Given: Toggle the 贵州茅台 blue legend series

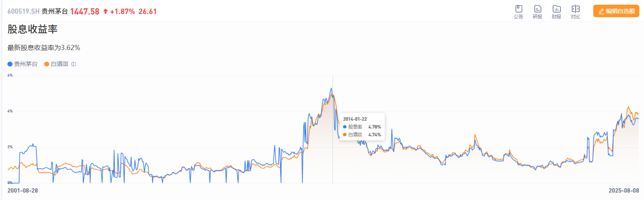Looking at the screenshot, I should [22, 64].
